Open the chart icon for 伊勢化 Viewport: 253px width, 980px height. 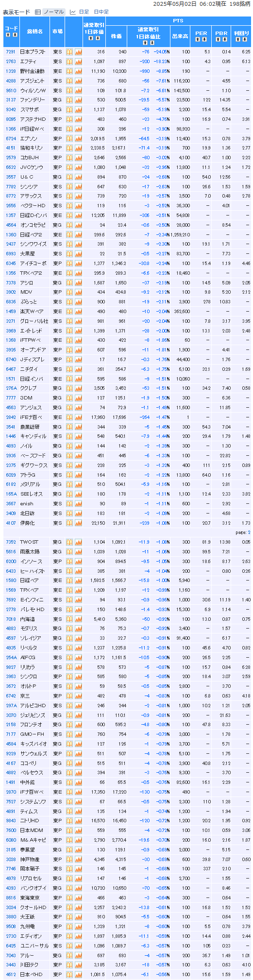tap(78, 523)
